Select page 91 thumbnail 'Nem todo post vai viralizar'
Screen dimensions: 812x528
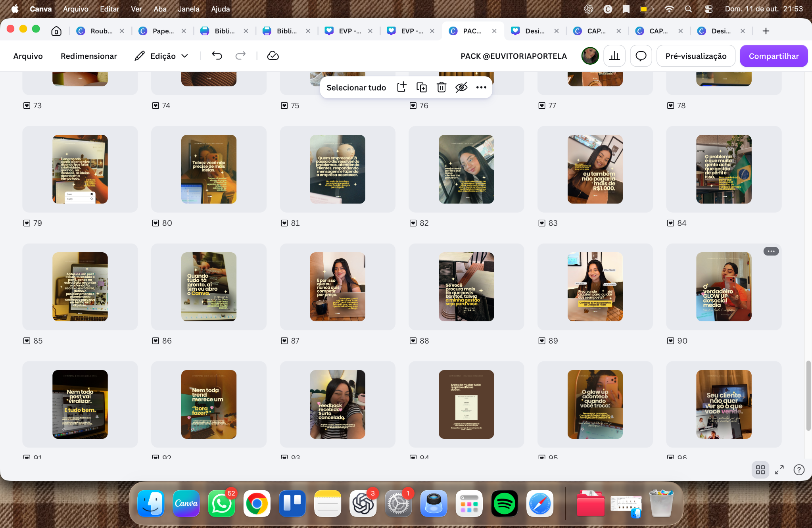click(80, 404)
